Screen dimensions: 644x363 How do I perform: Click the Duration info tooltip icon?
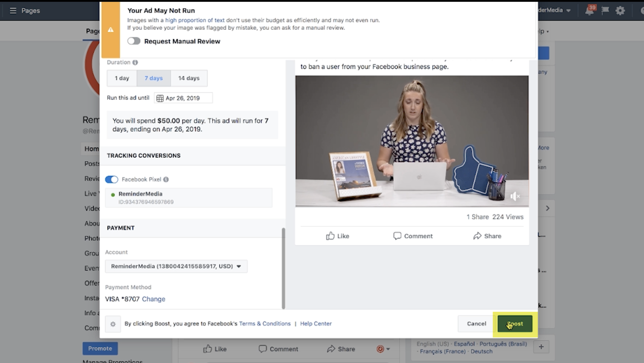click(x=135, y=62)
